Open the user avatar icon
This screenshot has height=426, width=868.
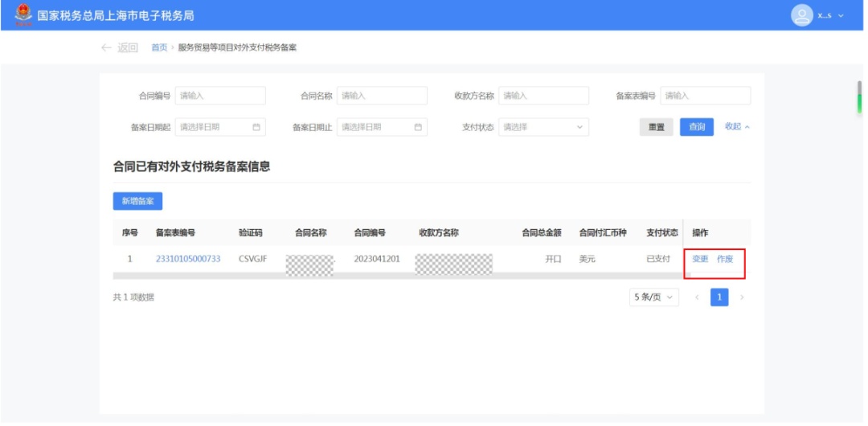(801, 15)
